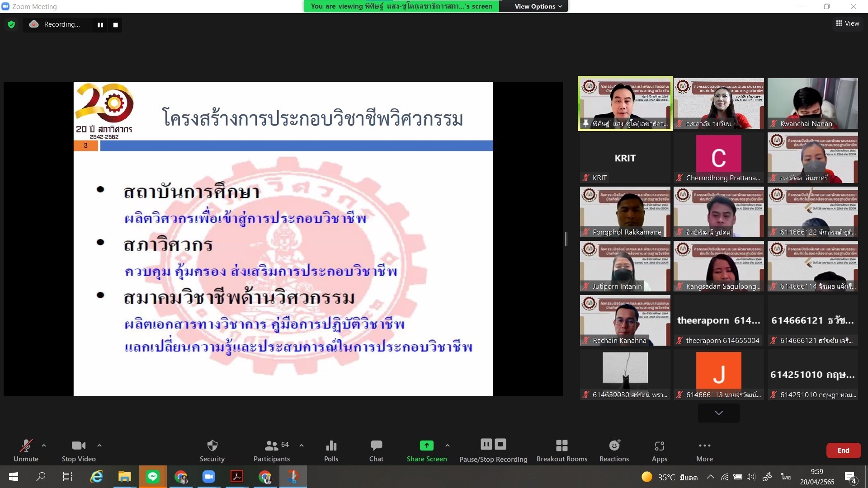Viewport: 868px width, 488px height.
Task: Expand the View Options dropdown
Action: click(x=538, y=6)
